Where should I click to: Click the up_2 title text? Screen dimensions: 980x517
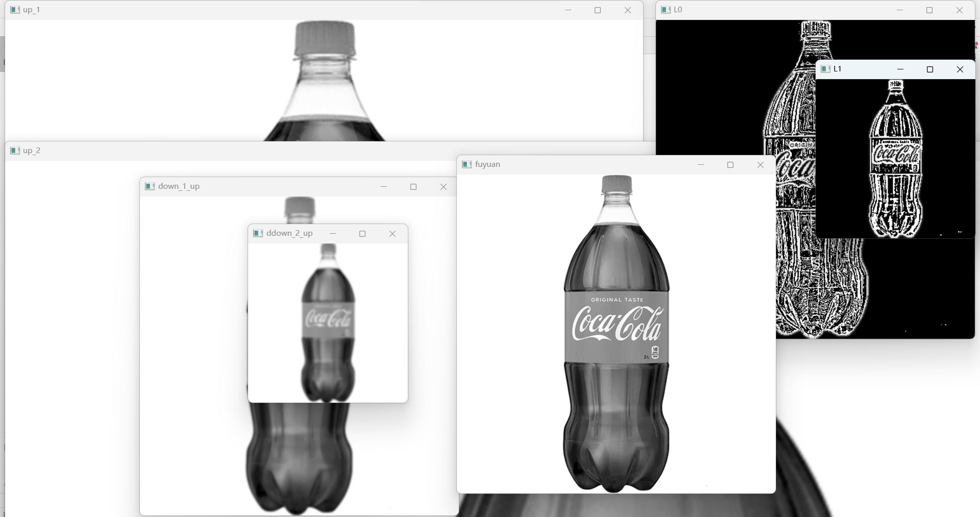pos(32,151)
